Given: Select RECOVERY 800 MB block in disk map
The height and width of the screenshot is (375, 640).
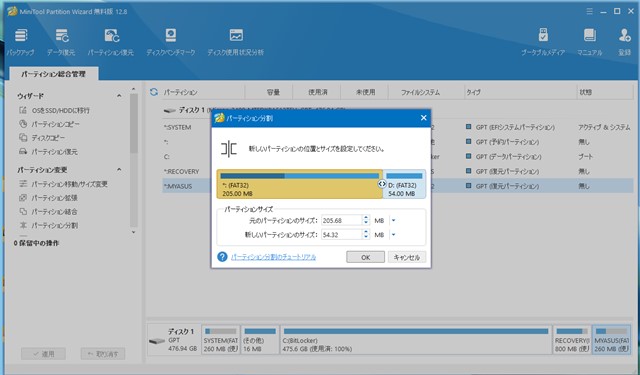Looking at the screenshot, I should (572, 340).
